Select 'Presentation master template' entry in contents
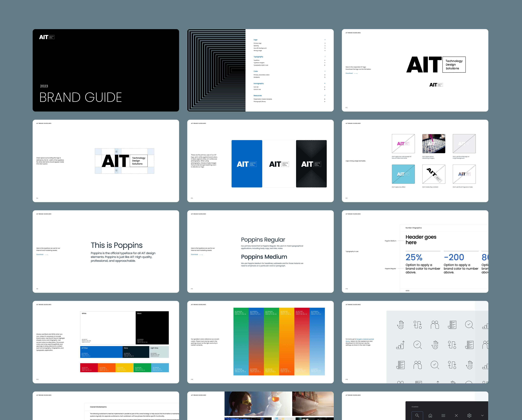 tap(263, 99)
